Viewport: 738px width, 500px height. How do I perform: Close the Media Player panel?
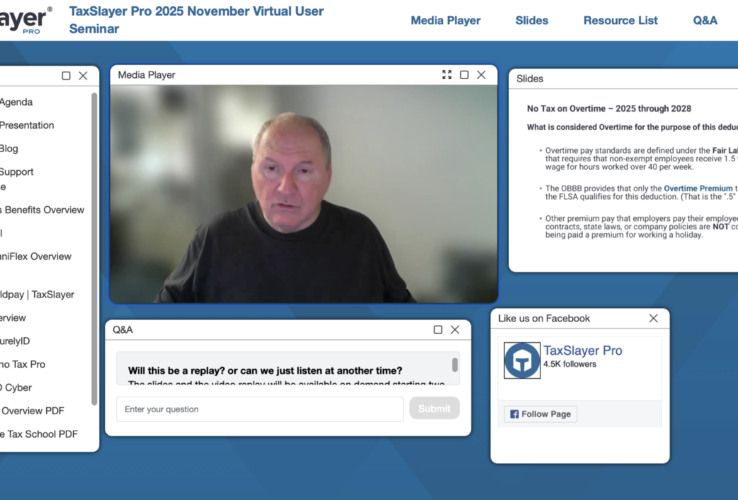click(481, 75)
